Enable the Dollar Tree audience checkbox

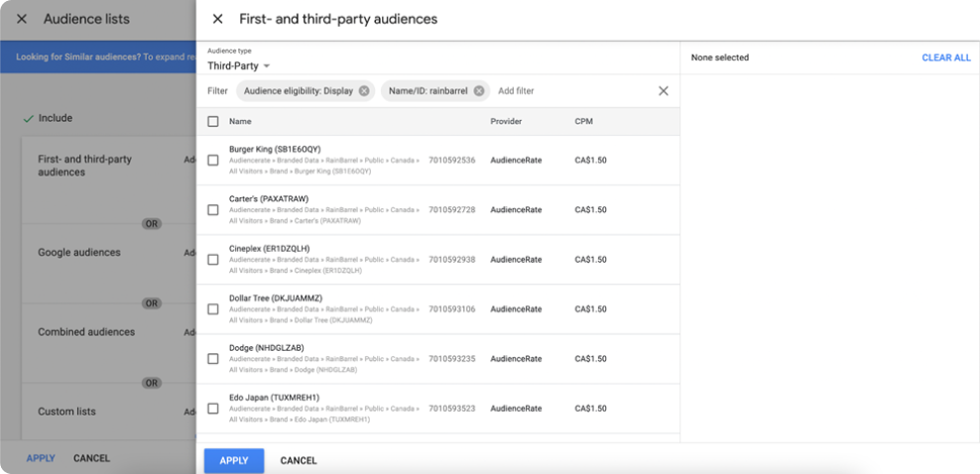point(213,309)
